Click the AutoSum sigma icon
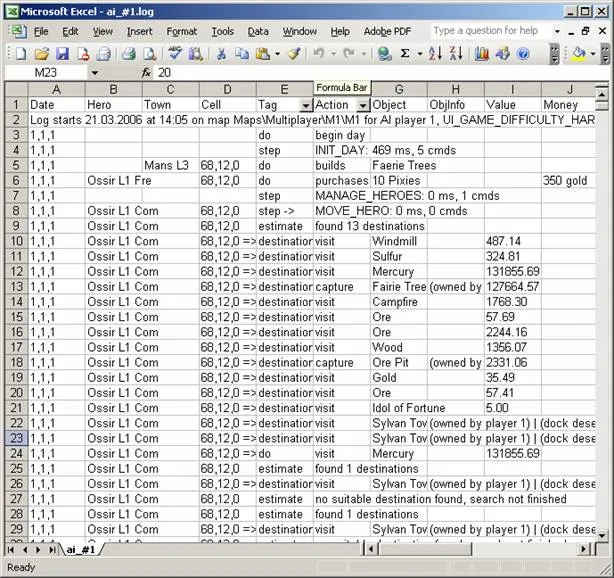This screenshot has width=614, height=578. click(405, 53)
